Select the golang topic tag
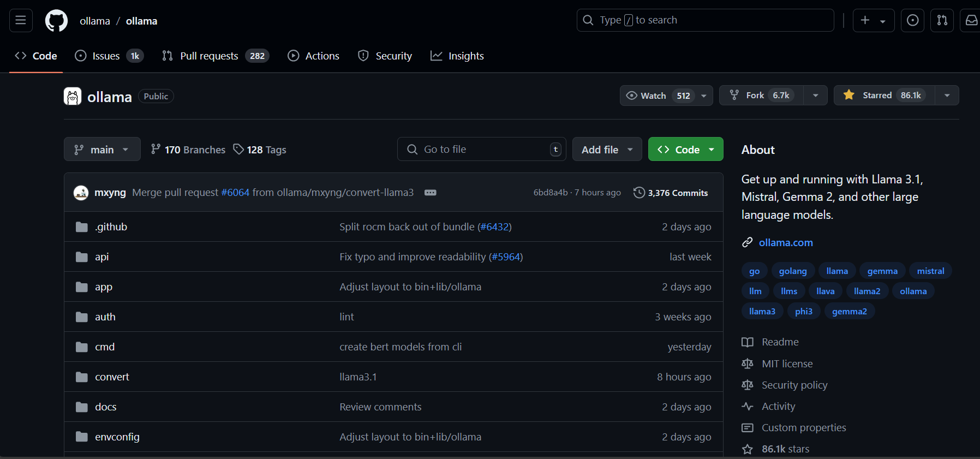Screen dimensions: 980x459 (x=792, y=271)
